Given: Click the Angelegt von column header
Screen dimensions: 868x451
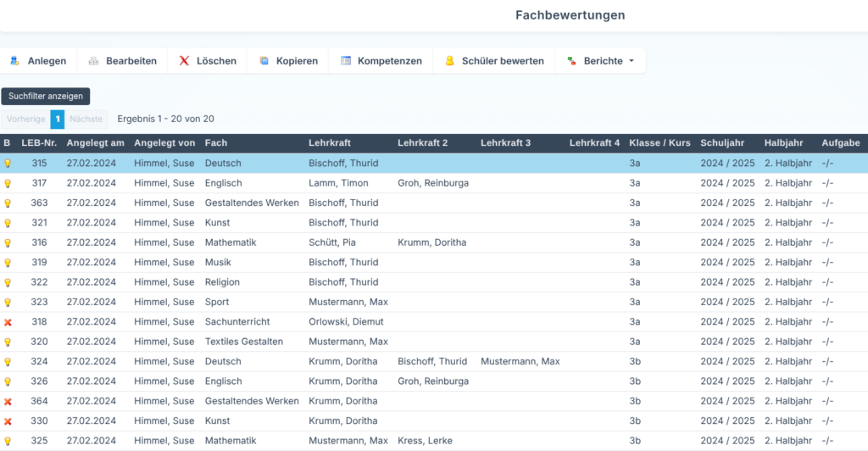Looking at the screenshot, I should [164, 142].
